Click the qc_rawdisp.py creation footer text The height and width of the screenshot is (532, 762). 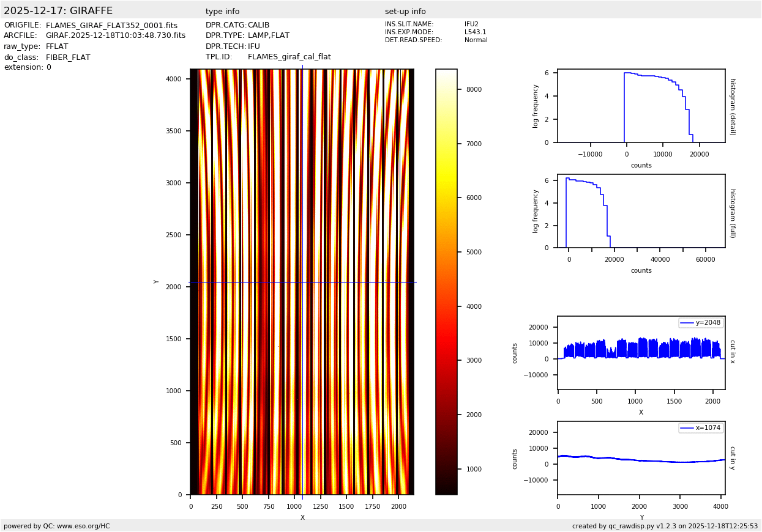pos(665,526)
